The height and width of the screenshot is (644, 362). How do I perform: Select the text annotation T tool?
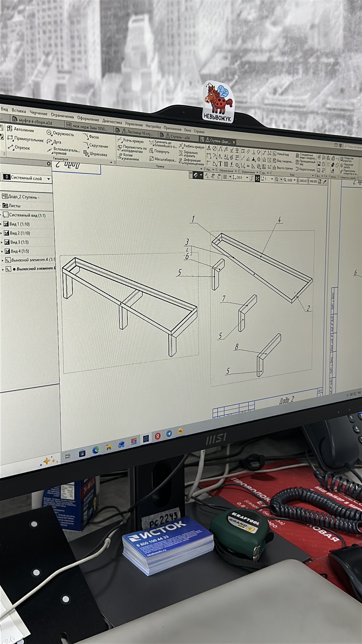coord(220,164)
